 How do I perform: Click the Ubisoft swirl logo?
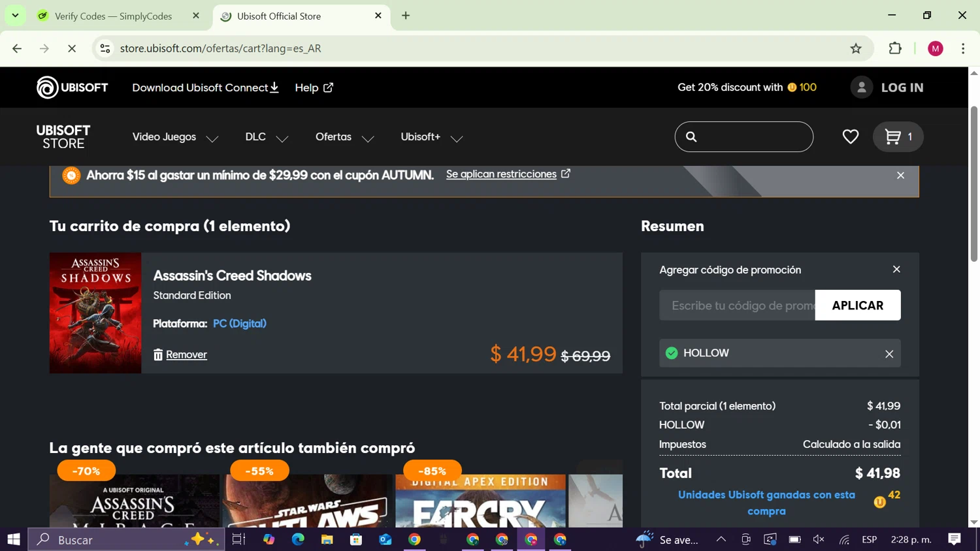click(x=47, y=87)
